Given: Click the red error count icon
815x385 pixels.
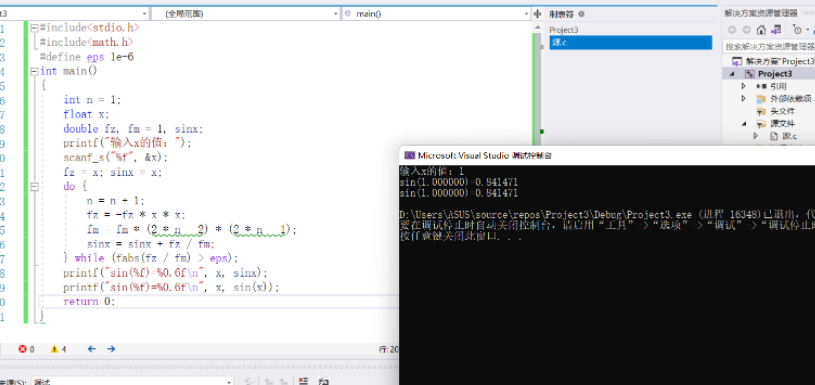Looking at the screenshot, I should click(22, 349).
